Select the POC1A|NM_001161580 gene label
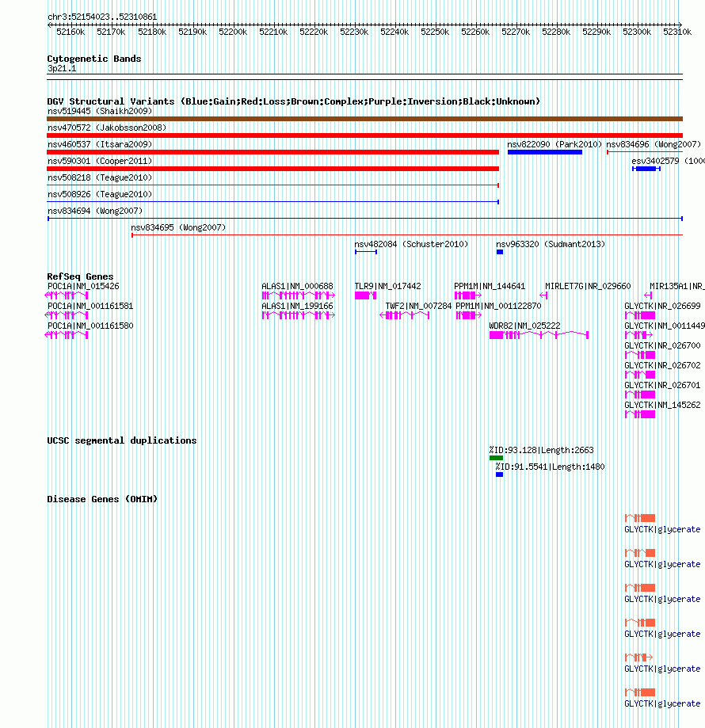Screen dimensions: 705x728 coord(90,326)
